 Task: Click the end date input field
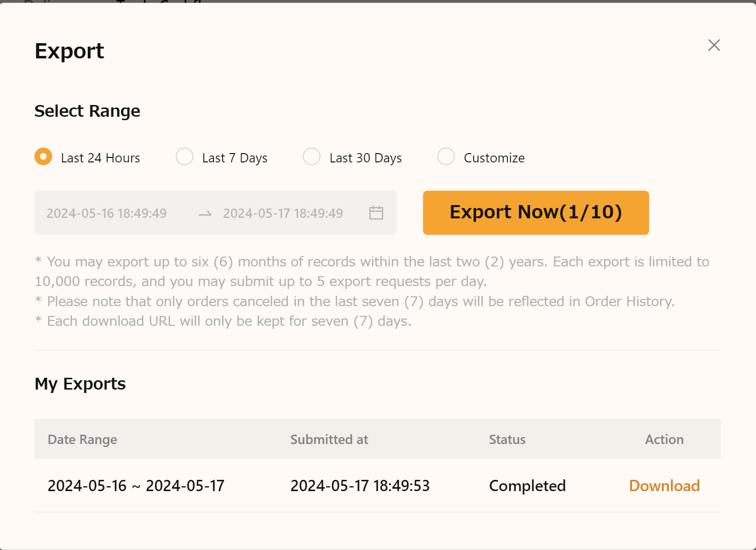tap(283, 213)
